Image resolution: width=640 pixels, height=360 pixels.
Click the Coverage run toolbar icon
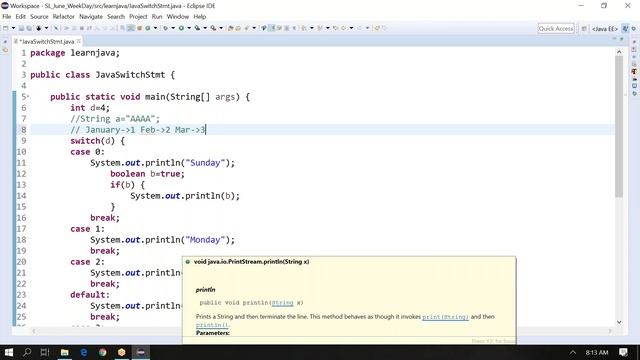(x=197, y=28)
